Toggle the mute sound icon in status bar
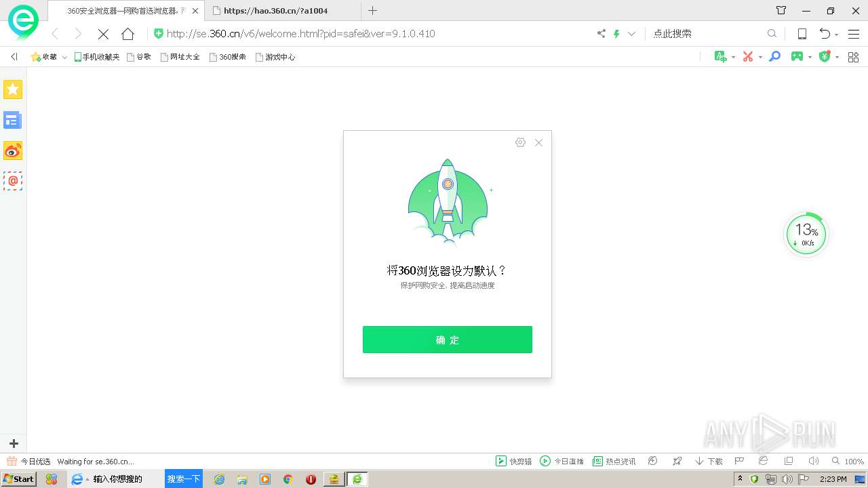 click(x=813, y=461)
